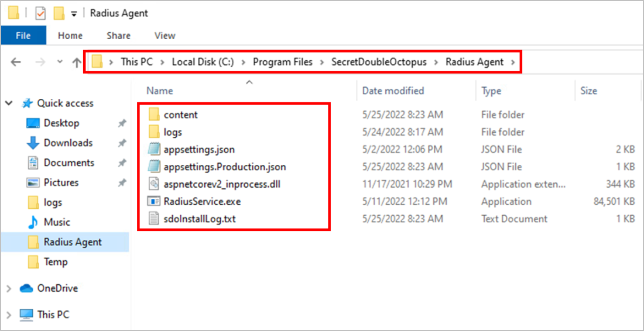Unpin Desktop using its pin icon
This screenshot has height=331, width=644.
pyautogui.click(x=122, y=123)
